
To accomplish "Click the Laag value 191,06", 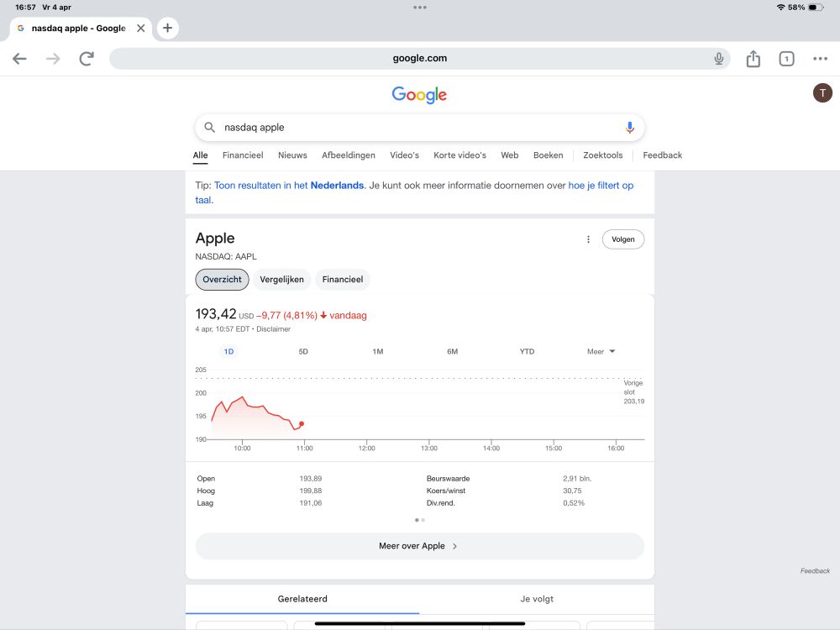I will (x=311, y=503).
